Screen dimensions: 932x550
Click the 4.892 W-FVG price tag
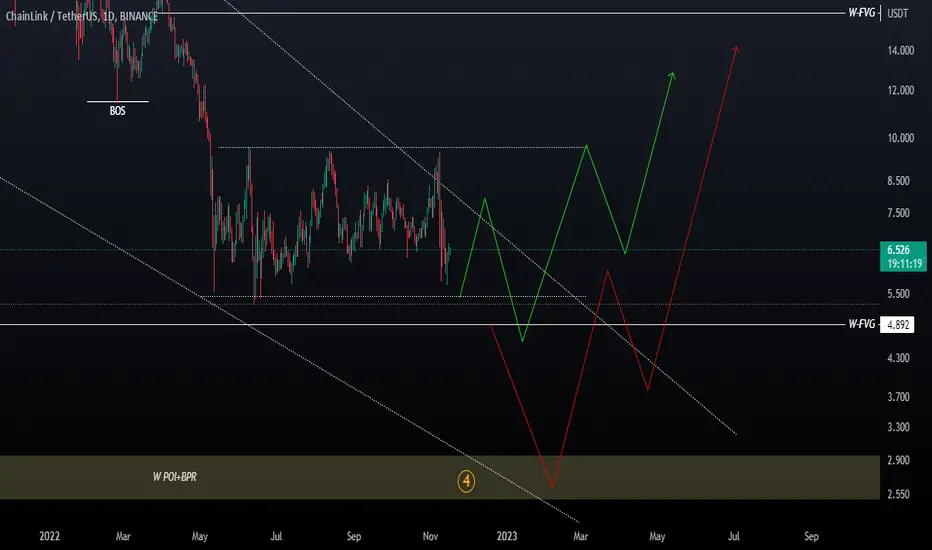(898, 325)
